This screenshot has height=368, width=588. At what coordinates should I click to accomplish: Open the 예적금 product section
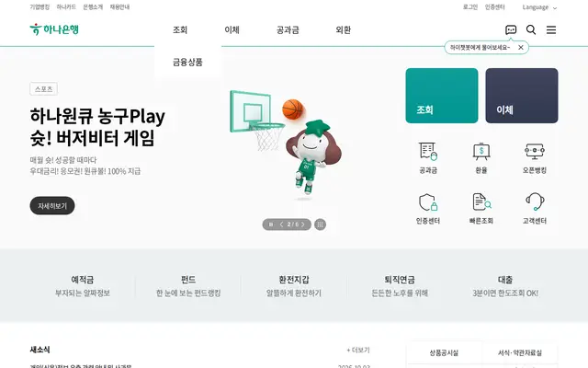tap(83, 286)
